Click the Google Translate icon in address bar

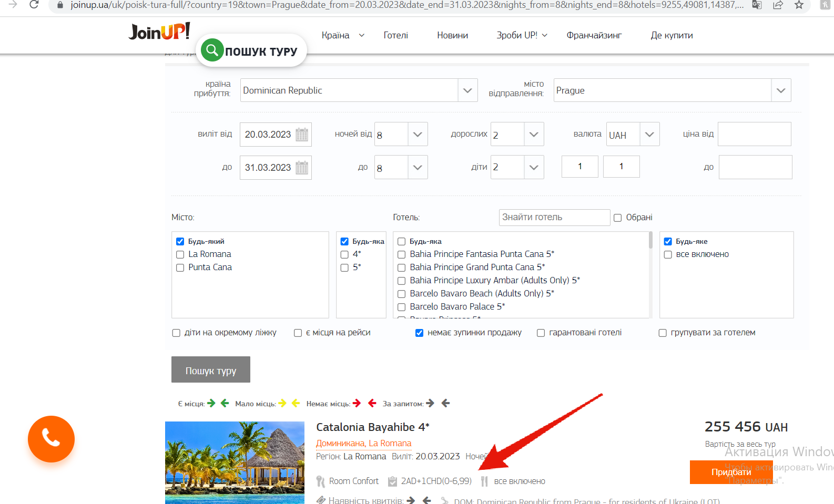pos(757,5)
